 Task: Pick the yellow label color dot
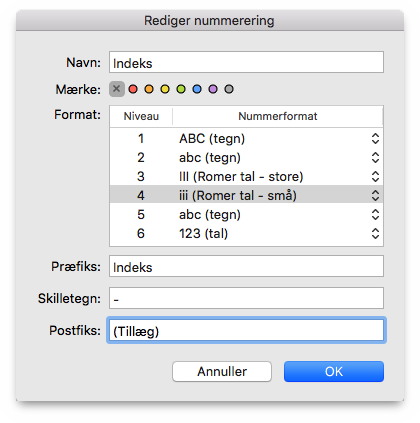point(165,89)
